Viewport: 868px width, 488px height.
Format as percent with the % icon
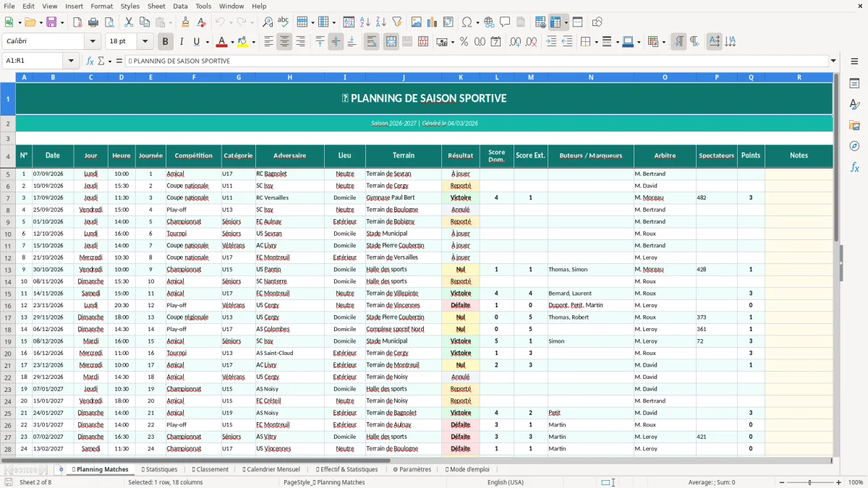coord(464,42)
